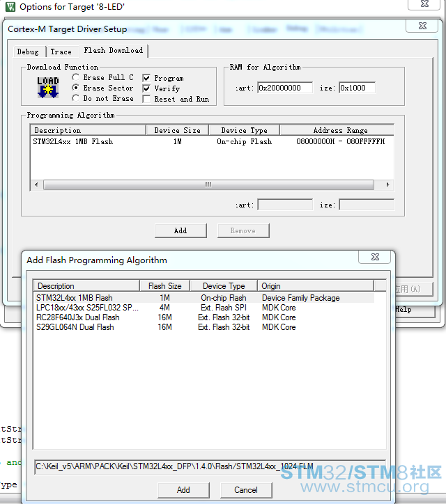The width and height of the screenshot is (446, 504).
Task: Close the Add Flash Programming Algorithm dialog
Action: (x=375, y=257)
